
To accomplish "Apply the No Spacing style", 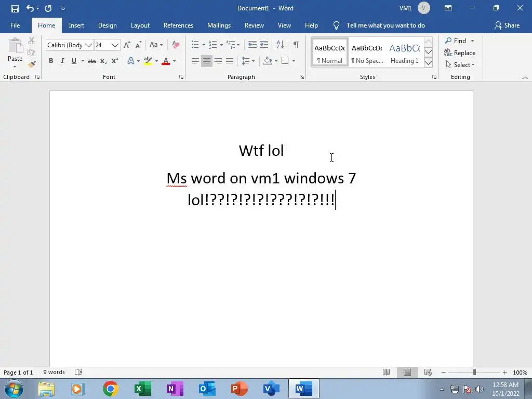I will tap(367, 53).
